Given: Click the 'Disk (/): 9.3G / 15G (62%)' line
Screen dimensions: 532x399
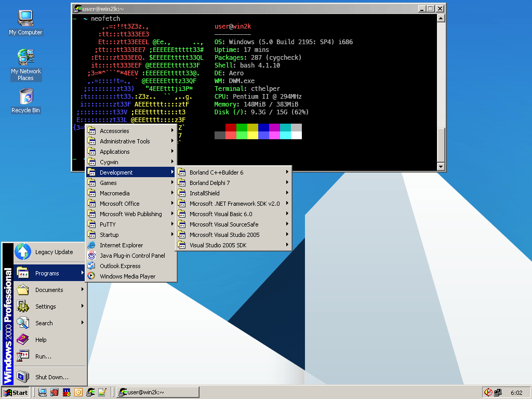Looking at the screenshot, I should [x=262, y=112].
